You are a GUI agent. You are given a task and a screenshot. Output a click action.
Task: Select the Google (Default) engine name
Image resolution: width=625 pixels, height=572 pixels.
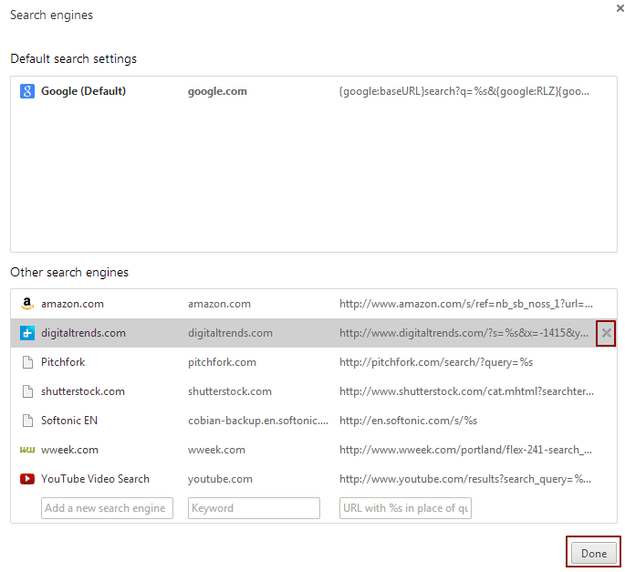point(83,91)
